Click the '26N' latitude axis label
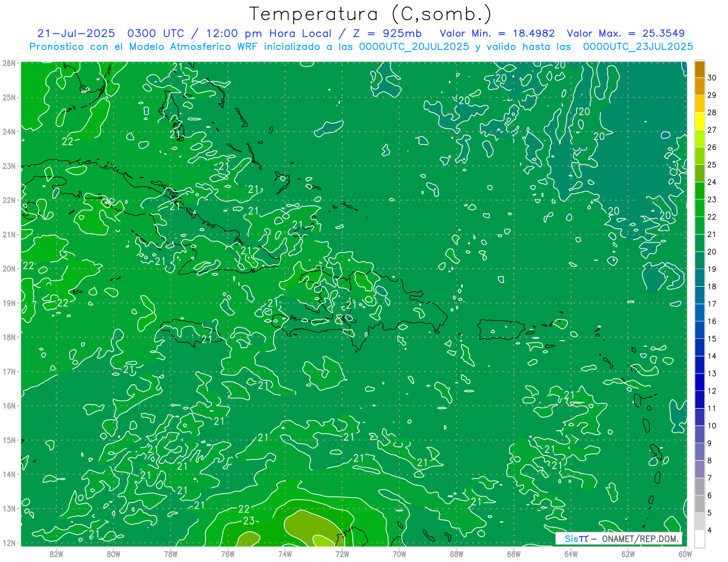The image size is (728, 562). (8, 63)
